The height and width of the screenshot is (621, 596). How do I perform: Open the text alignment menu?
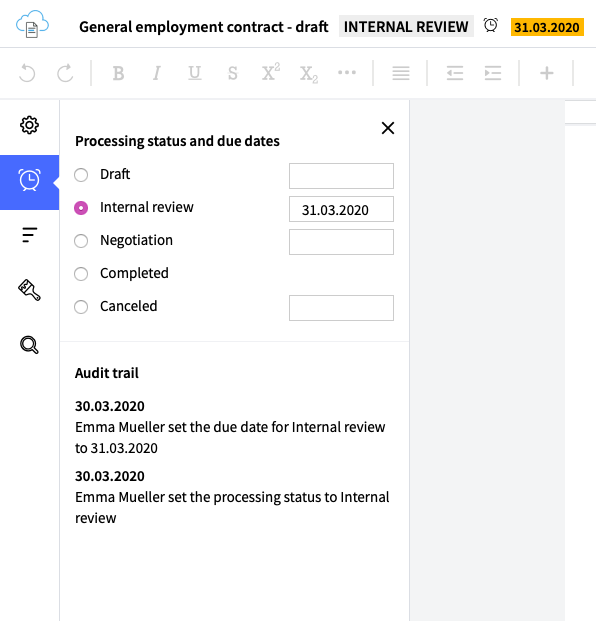click(x=401, y=73)
